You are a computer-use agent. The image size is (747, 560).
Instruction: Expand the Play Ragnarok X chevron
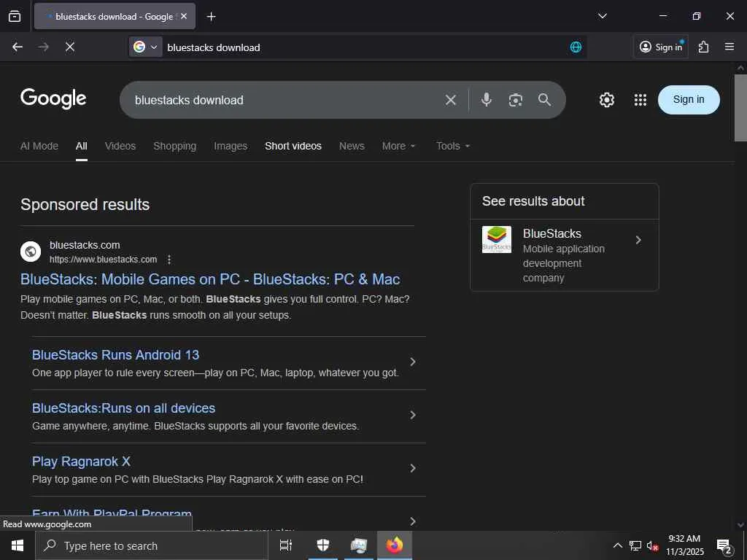413,469
